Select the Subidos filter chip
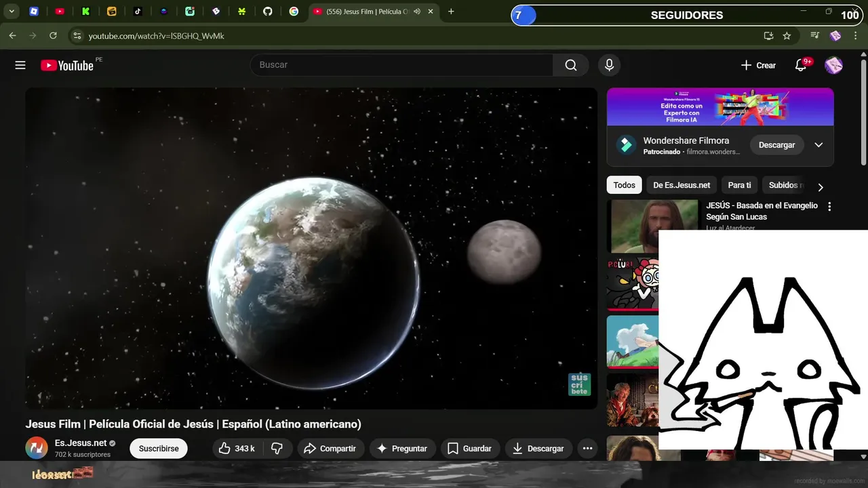 (x=785, y=185)
